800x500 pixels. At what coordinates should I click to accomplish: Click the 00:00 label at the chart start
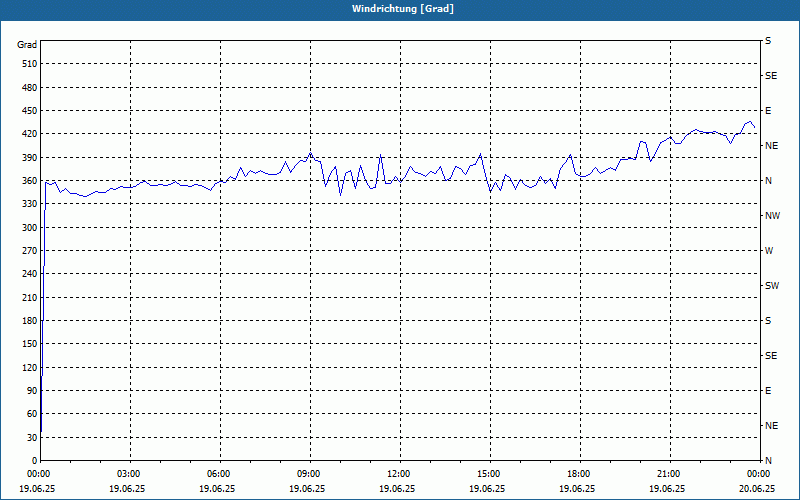coord(37,474)
